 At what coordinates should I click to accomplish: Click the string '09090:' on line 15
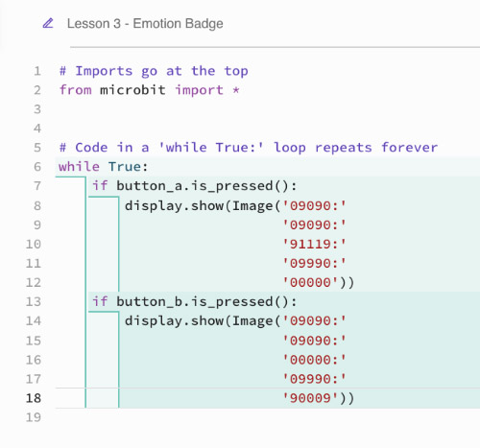click(x=314, y=341)
